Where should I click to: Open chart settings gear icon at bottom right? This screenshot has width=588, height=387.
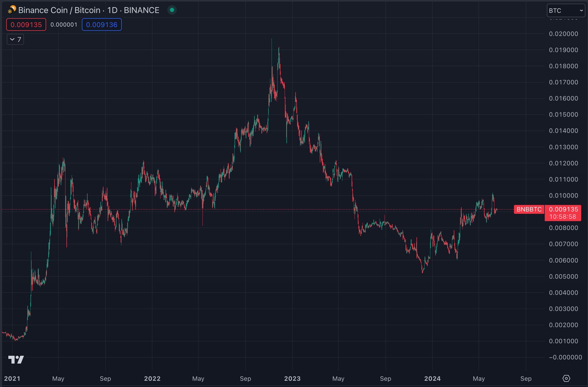click(566, 378)
